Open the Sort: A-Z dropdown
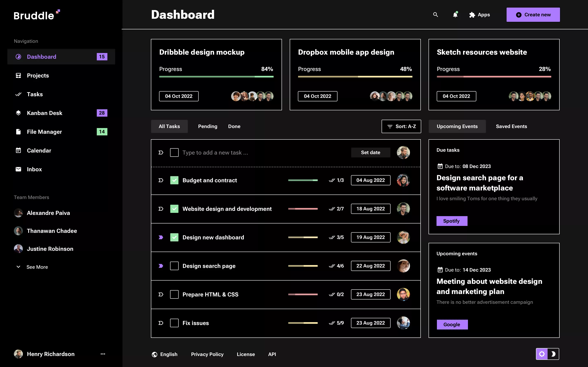The image size is (588, 367). click(401, 126)
